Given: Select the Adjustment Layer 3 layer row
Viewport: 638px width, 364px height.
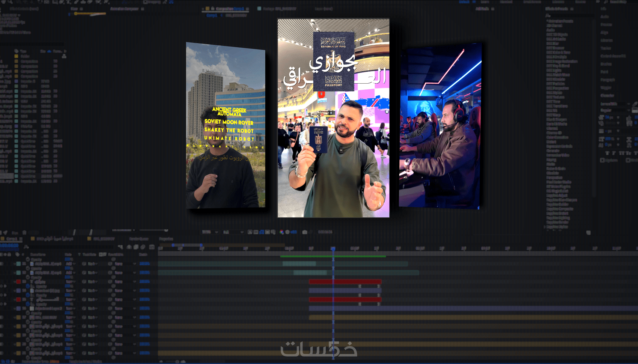Looking at the screenshot, I should [x=79, y=308].
